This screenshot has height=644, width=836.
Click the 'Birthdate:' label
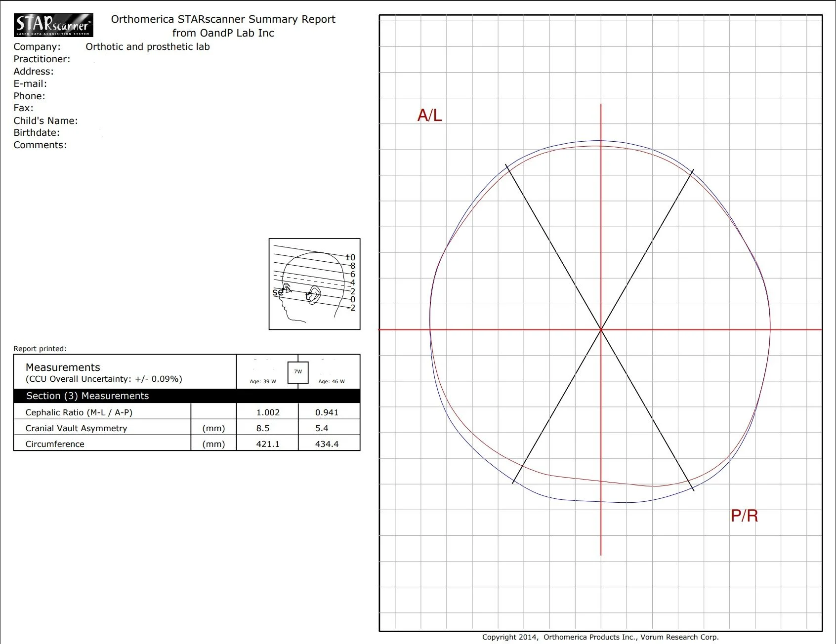coord(37,133)
